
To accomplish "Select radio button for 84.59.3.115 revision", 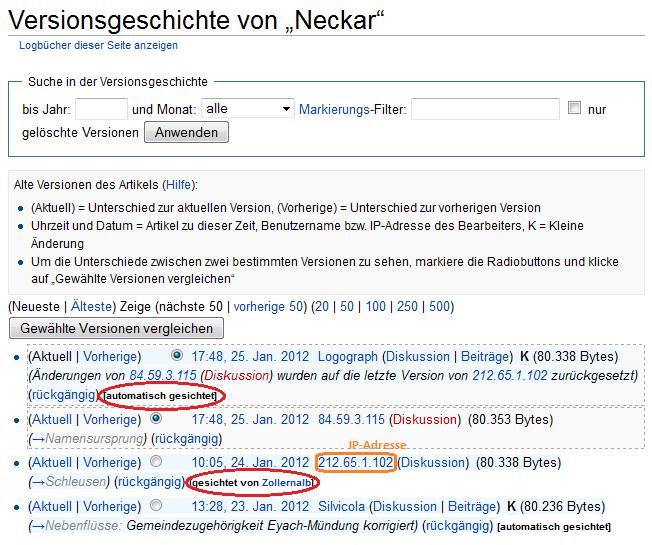I will [x=156, y=419].
